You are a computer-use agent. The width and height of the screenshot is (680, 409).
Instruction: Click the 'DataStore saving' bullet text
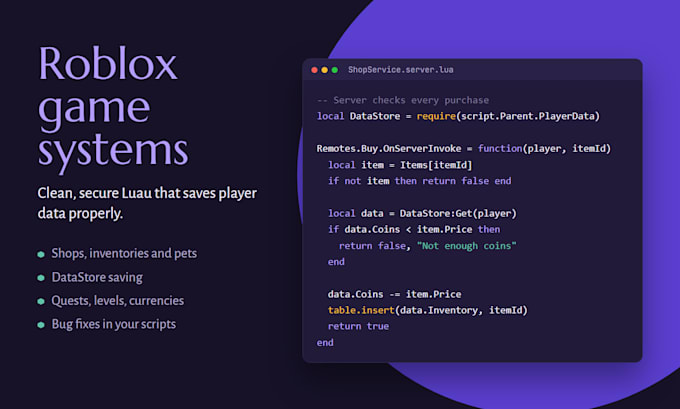coord(97,277)
